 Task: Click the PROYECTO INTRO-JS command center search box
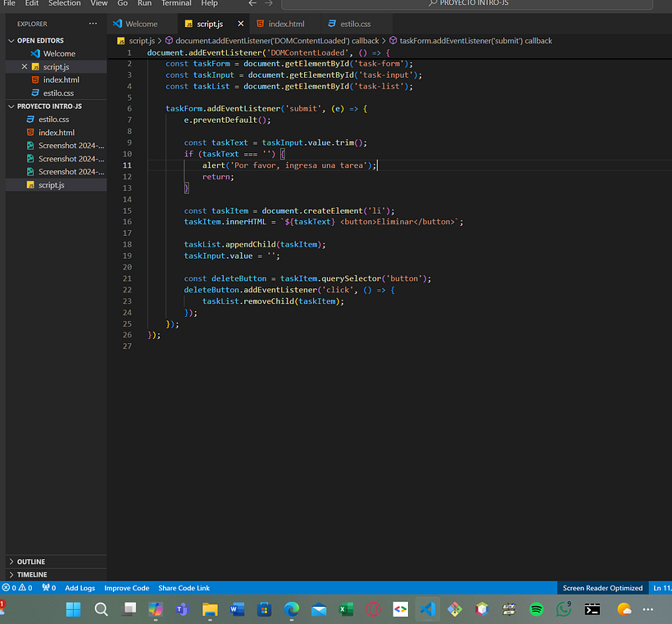[x=467, y=3]
